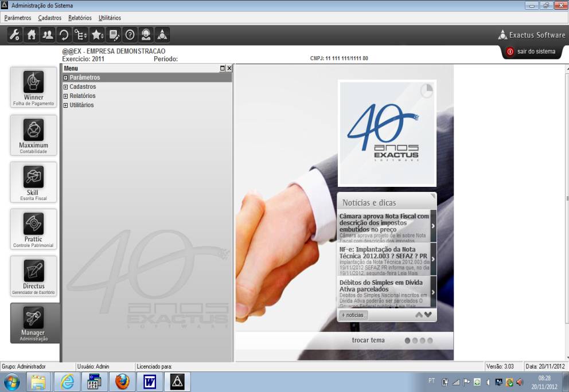569x392 pixels.
Task: Open the network signal tray icon
Action: [456, 382]
